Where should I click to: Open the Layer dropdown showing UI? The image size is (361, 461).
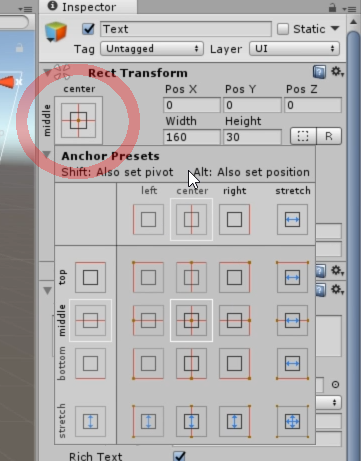(295, 49)
